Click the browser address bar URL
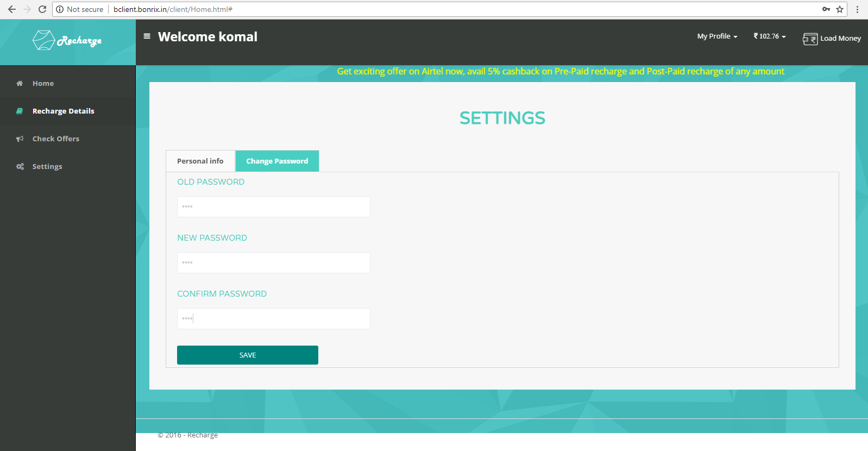Image resolution: width=868 pixels, height=451 pixels. 173,9
